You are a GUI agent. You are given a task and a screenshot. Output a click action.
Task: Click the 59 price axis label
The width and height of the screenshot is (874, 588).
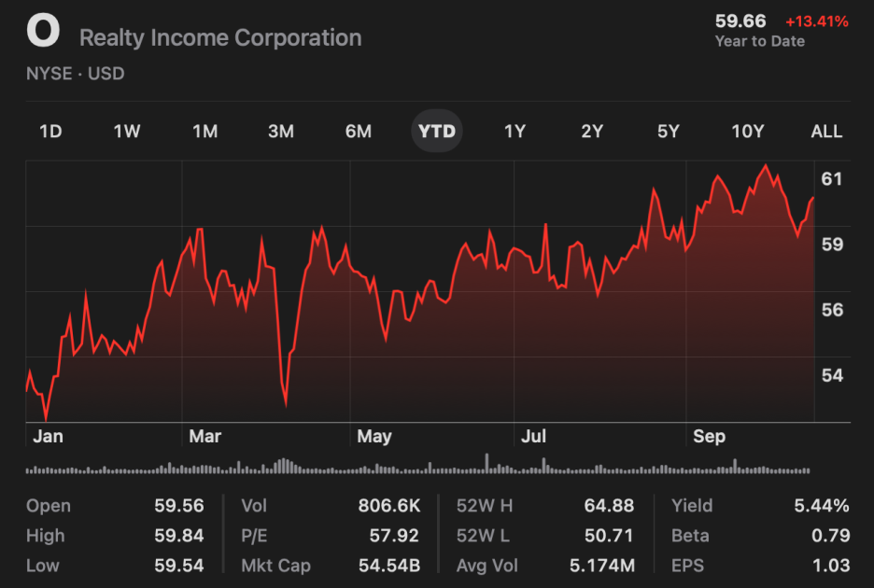(832, 245)
